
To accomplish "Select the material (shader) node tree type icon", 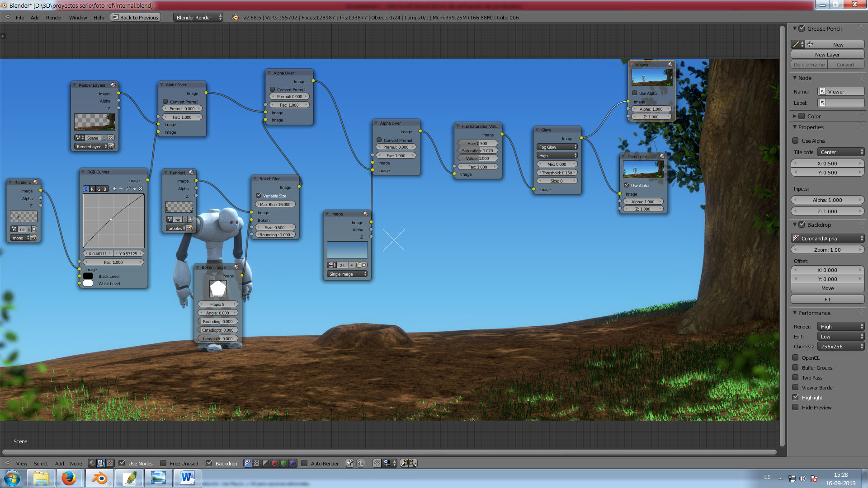I will click(92, 463).
